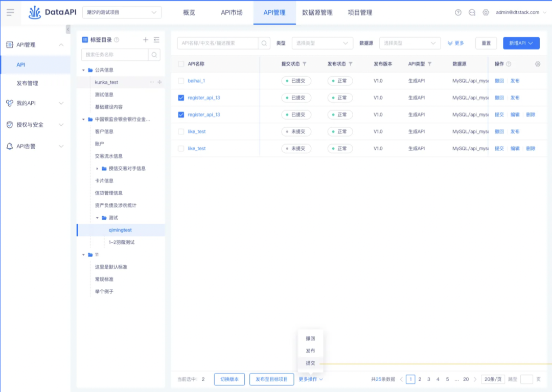Collapse the tag directory tree with list icon

tap(157, 40)
